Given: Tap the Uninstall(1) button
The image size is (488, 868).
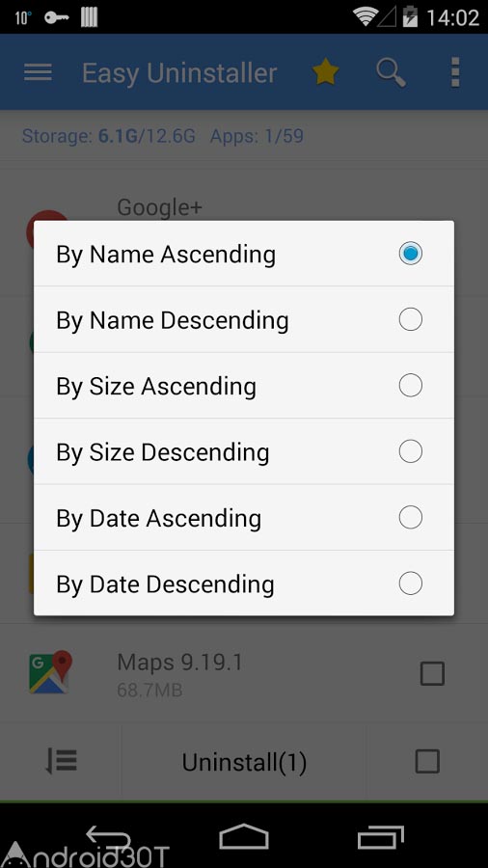Looking at the screenshot, I should coord(244,762).
